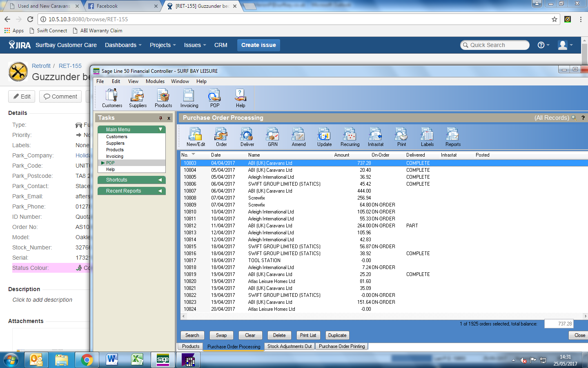Screen dimensions: 588x368
Task: Select order 10812 ABI (UK) Caravans row
Action: click(x=270, y=226)
